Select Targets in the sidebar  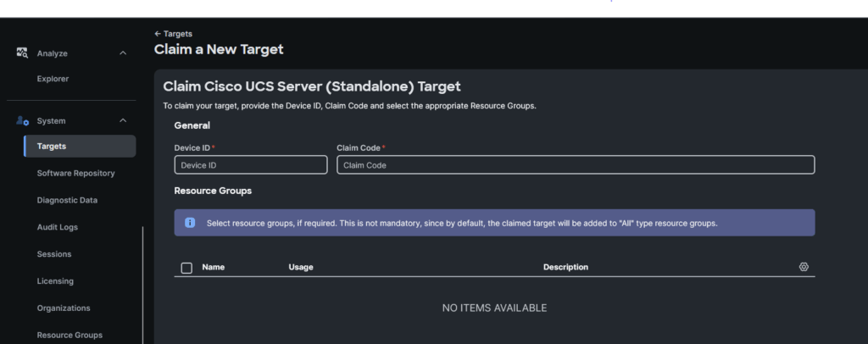(x=80, y=146)
